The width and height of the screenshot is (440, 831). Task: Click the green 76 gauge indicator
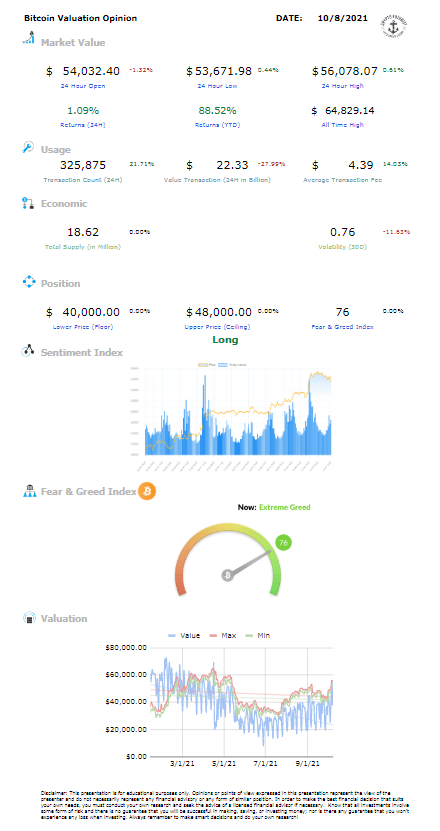[x=284, y=542]
